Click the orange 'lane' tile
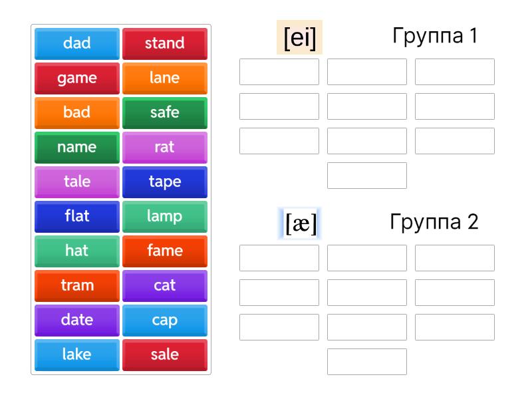The image size is (532, 399). [x=165, y=78]
